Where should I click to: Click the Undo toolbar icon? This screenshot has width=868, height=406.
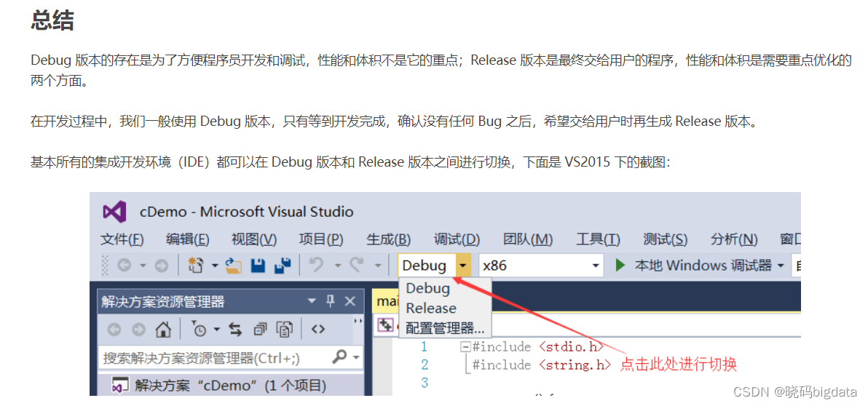click(317, 266)
